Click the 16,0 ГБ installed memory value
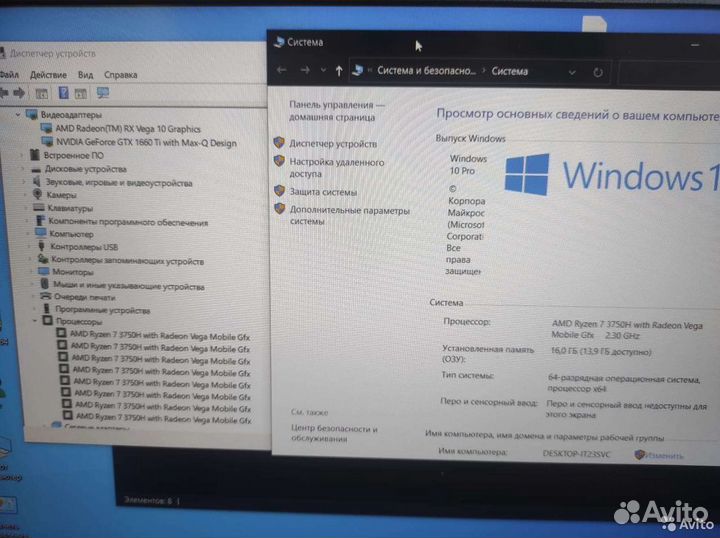Viewport: 720px width, 538px height. (601, 352)
